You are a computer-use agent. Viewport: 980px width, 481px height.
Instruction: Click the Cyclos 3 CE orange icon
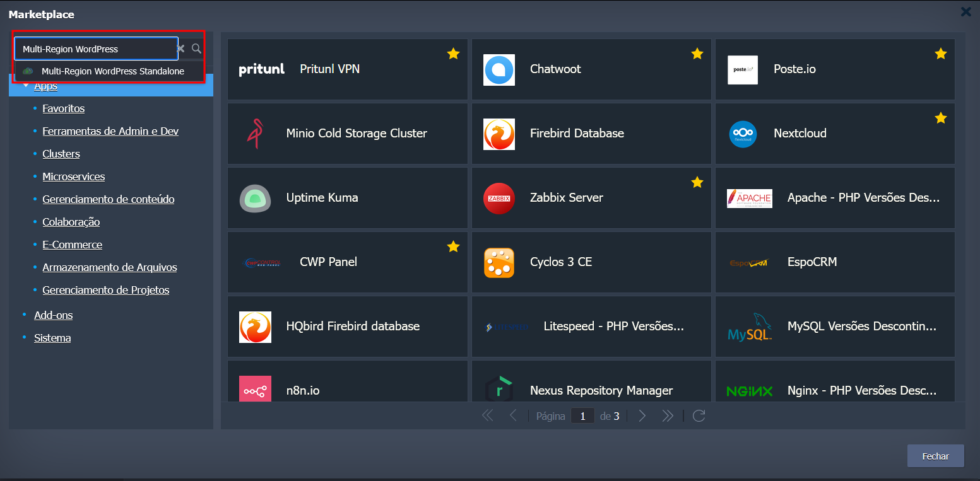pyautogui.click(x=499, y=262)
